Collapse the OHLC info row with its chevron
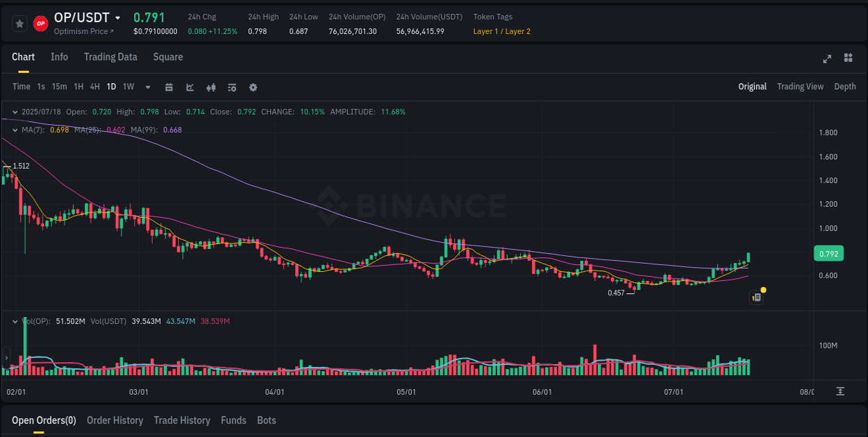This screenshot has height=437, width=868. click(x=15, y=111)
